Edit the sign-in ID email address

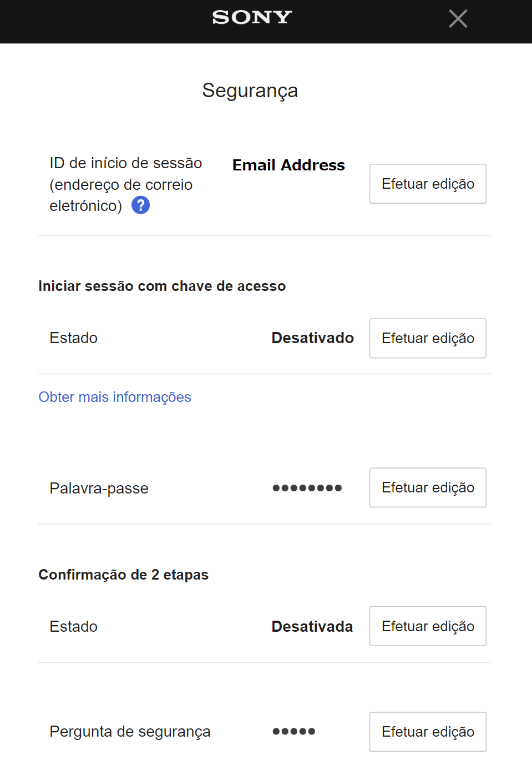[427, 184]
